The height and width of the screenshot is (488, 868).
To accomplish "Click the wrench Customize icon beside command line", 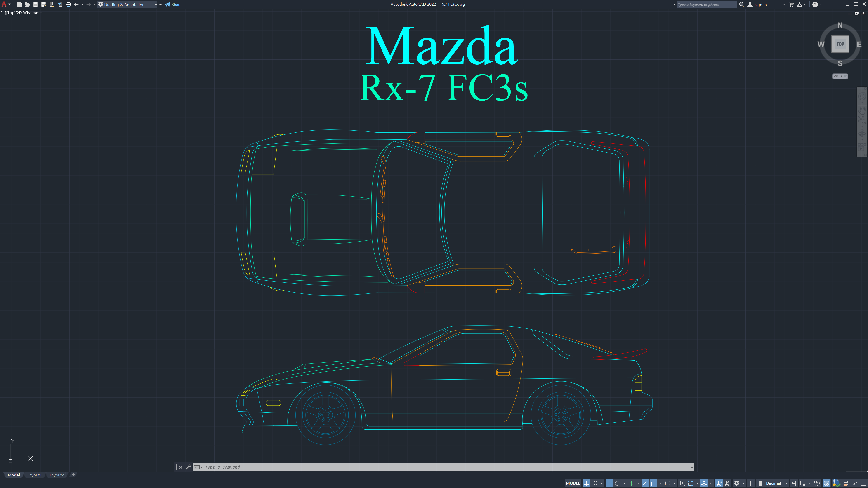I will click(x=188, y=467).
